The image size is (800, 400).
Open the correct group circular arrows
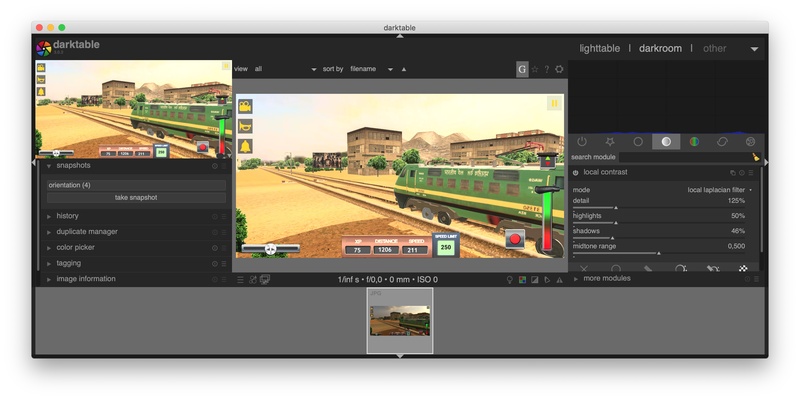(x=722, y=142)
